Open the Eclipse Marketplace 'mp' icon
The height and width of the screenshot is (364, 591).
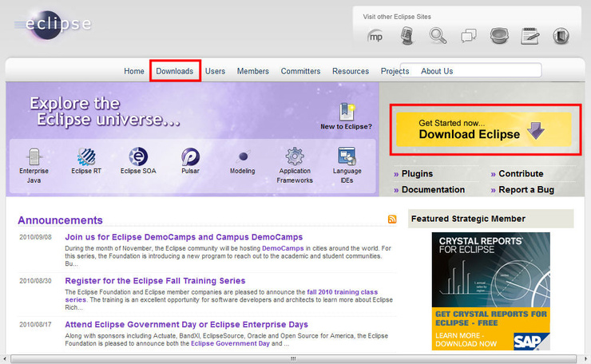(x=375, y=37)
